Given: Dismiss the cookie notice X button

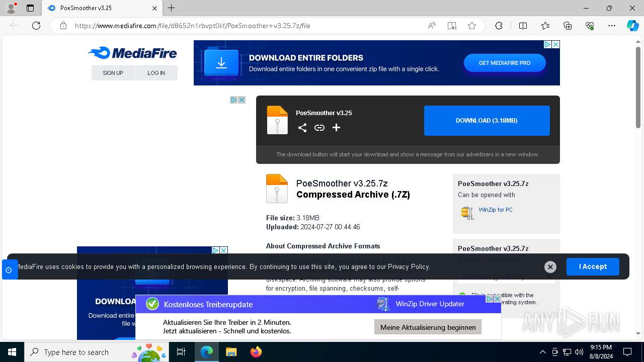Looking at the screenshot, I should (550, 267).
